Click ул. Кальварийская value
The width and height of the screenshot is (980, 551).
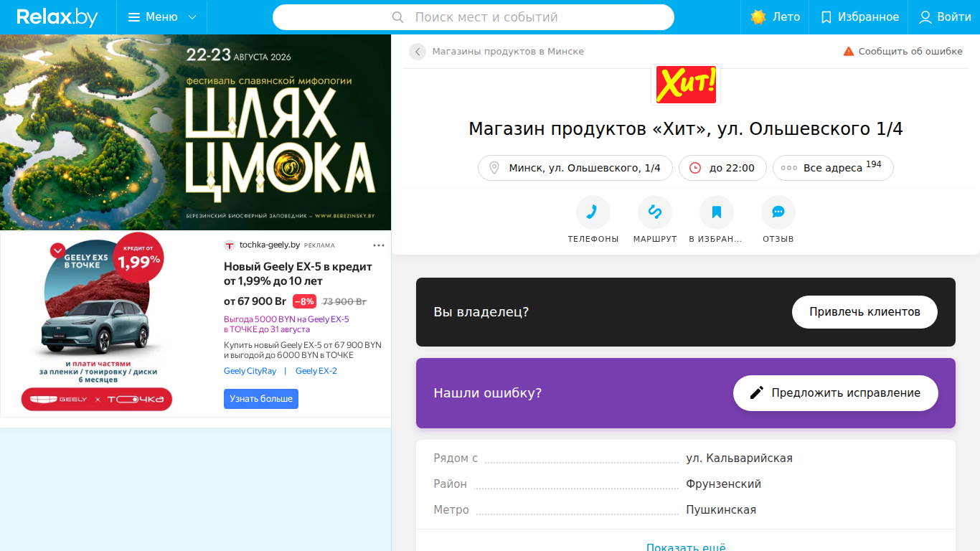coord(739,458)
